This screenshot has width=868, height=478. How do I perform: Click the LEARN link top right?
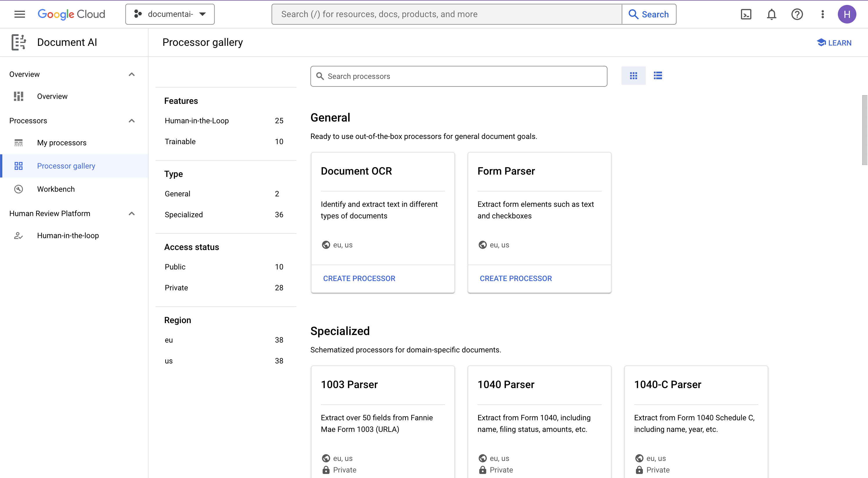point(834,42)
